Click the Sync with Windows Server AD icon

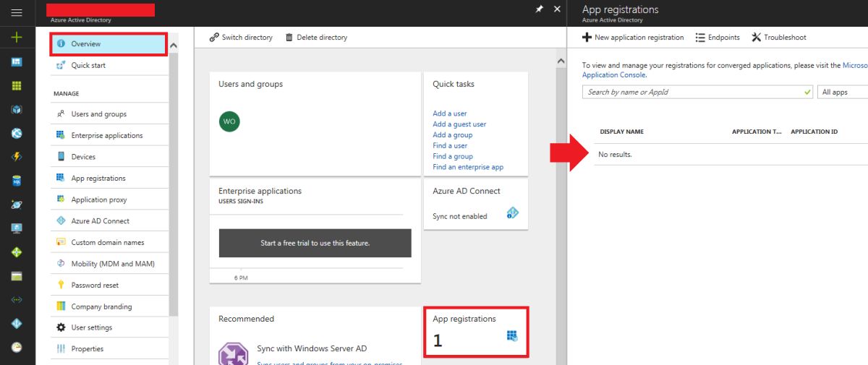(x=234, y=353)
